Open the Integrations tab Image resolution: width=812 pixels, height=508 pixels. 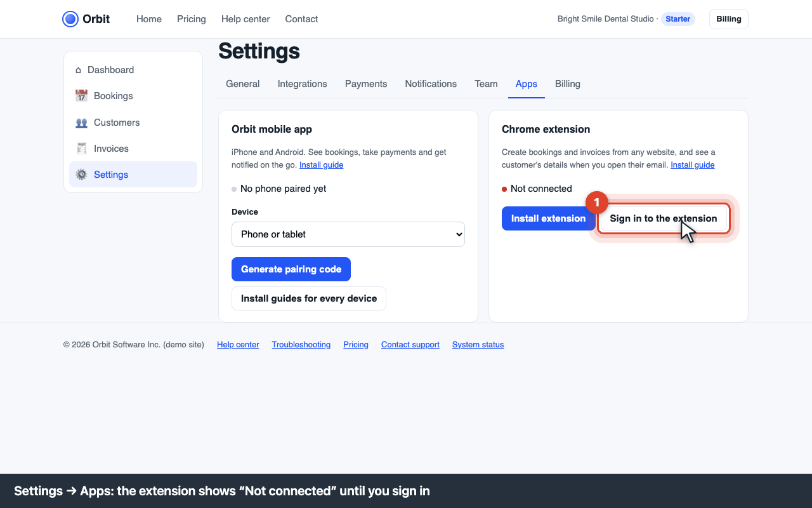(x=303, y=84)
